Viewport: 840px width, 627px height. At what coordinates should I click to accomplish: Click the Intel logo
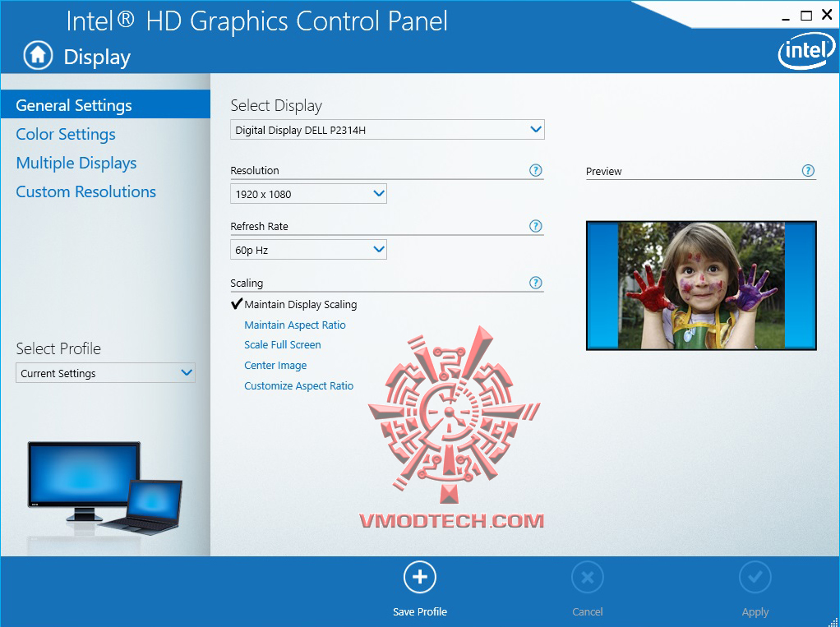click(x=806, y=51)
